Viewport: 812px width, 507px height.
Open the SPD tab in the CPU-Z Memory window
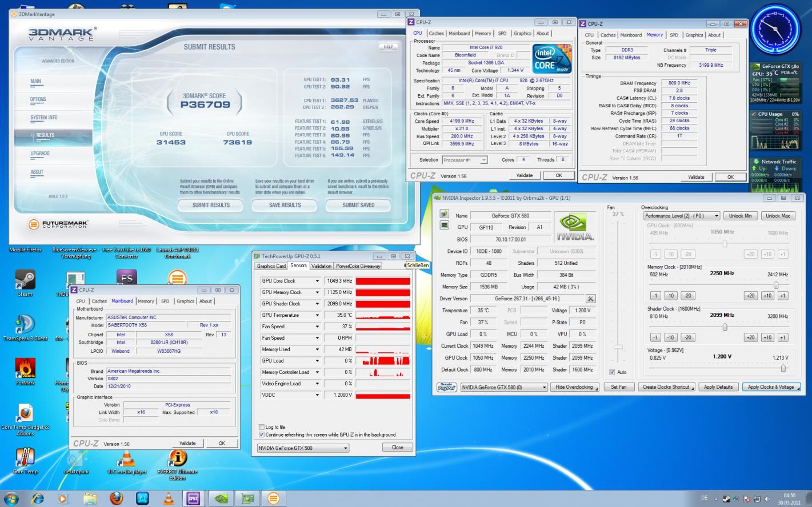[x=674, y=35]
